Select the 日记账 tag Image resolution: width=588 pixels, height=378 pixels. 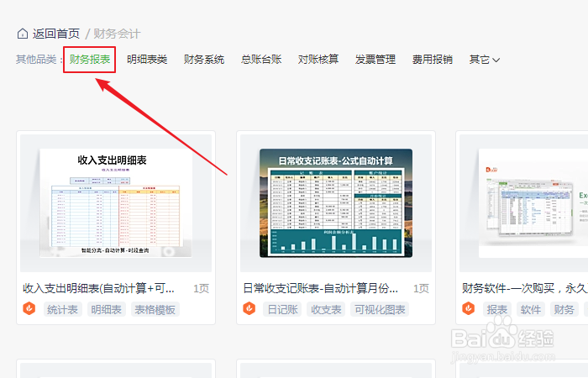click(x=282, y=309)
